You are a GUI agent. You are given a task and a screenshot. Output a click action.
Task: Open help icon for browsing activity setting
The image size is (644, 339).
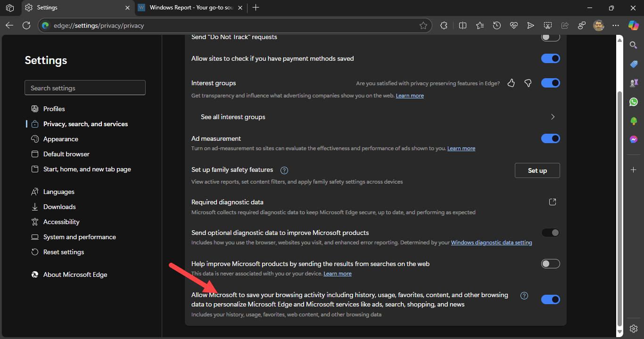click(x=524, y=296)
